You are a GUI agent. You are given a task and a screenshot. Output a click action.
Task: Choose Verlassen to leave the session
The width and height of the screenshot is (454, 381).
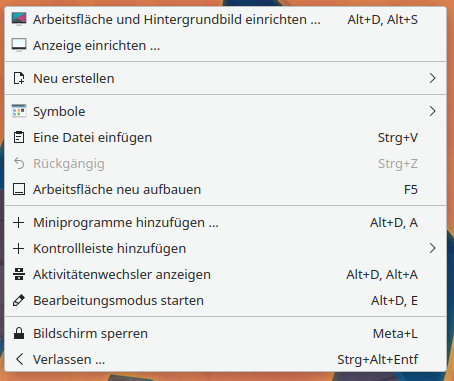pyautogui.click(x=226, y=359)
